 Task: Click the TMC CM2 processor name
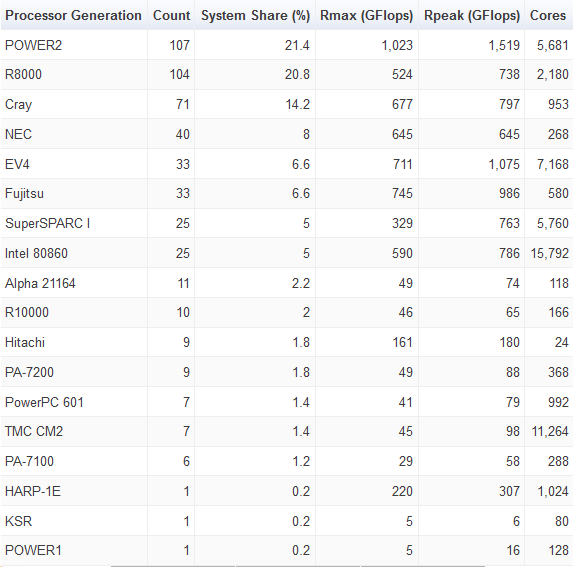pyautogui.click(x=34, y=432)
